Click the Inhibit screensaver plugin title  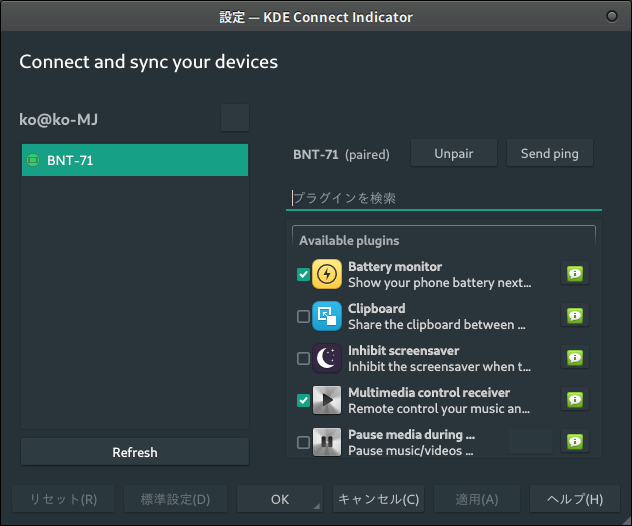[x=403, y=350]
